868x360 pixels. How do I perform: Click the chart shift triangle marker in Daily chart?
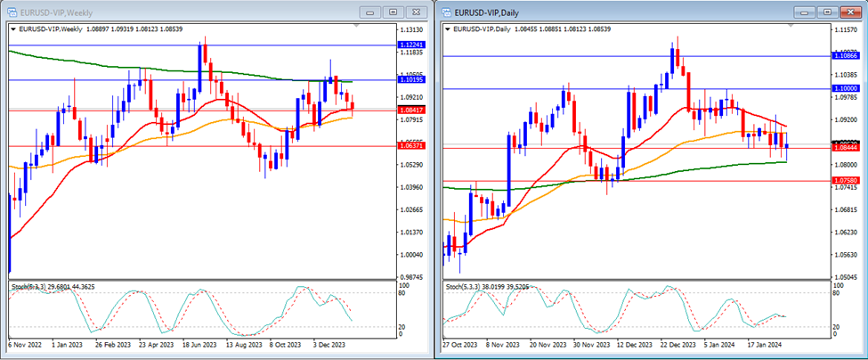791,26
